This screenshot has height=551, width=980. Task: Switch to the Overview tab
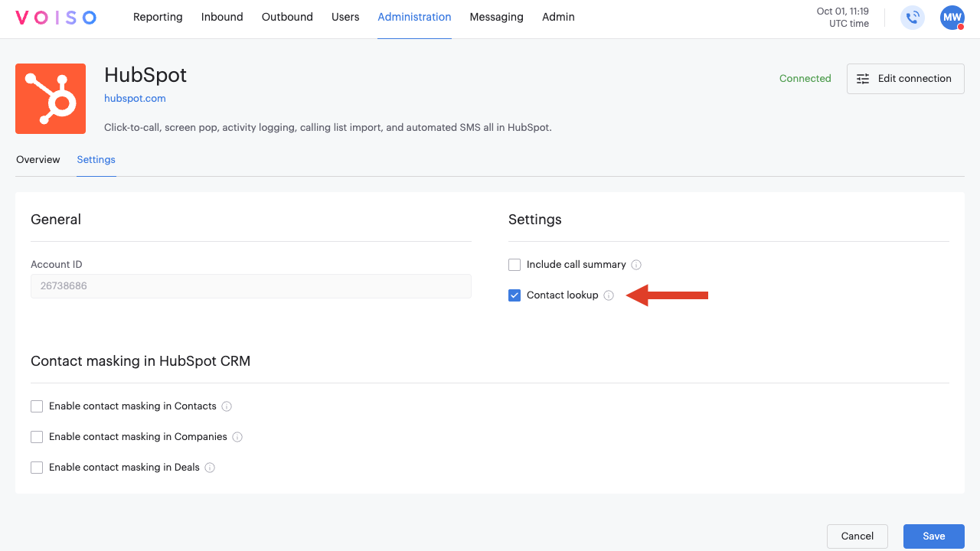(38, 159)
